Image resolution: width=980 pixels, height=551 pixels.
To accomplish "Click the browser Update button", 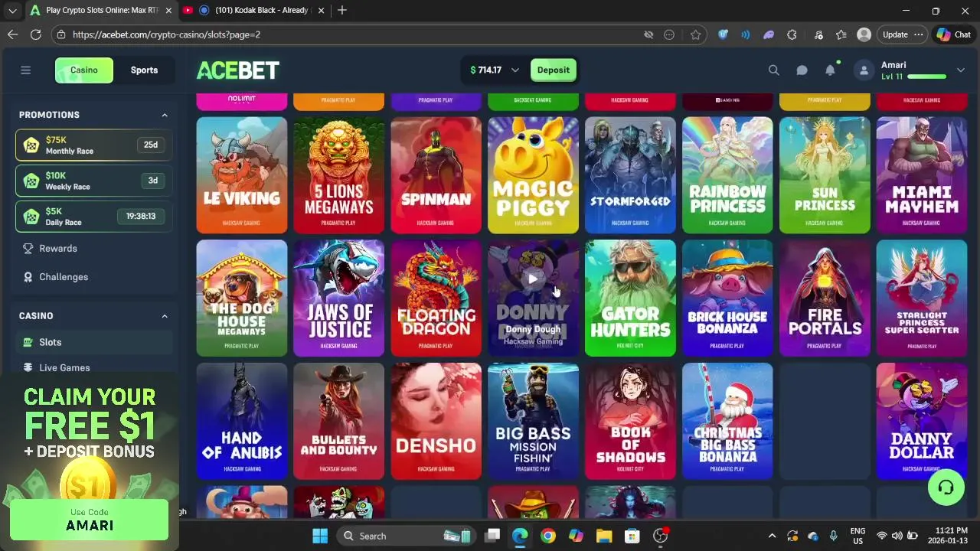I will (895, 34).
